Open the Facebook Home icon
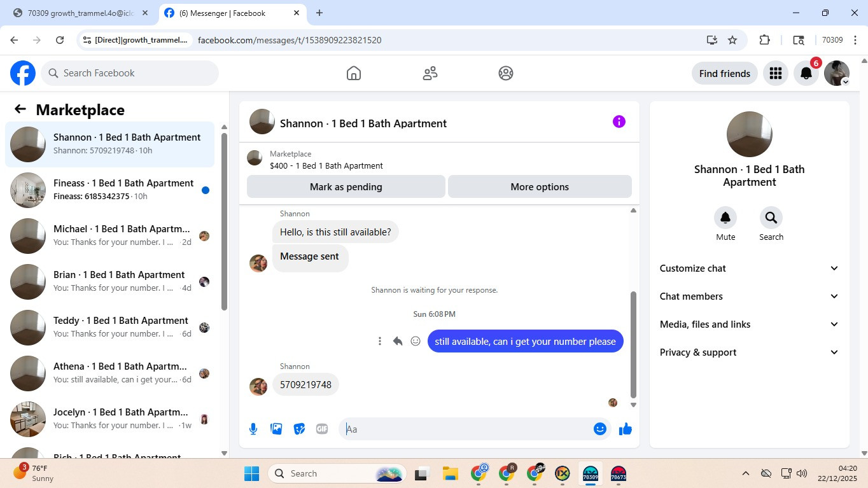Viewport: 868px width, 488px height. tap(354, 73)
